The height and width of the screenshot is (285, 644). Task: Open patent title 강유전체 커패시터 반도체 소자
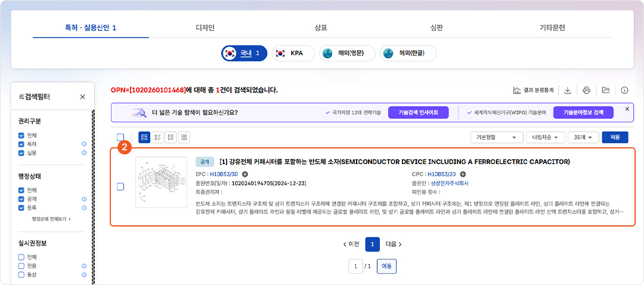click(x=395, y=162)
